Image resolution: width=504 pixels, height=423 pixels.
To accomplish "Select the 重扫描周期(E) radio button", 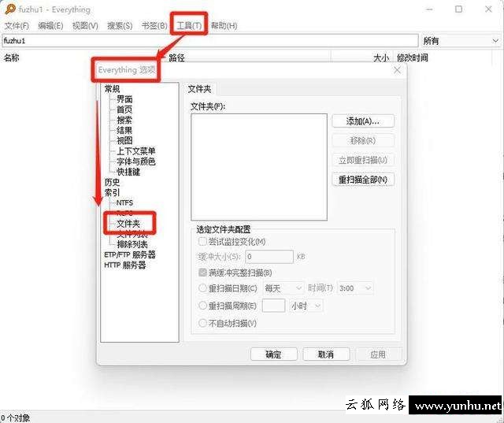I will coord(202,306).
